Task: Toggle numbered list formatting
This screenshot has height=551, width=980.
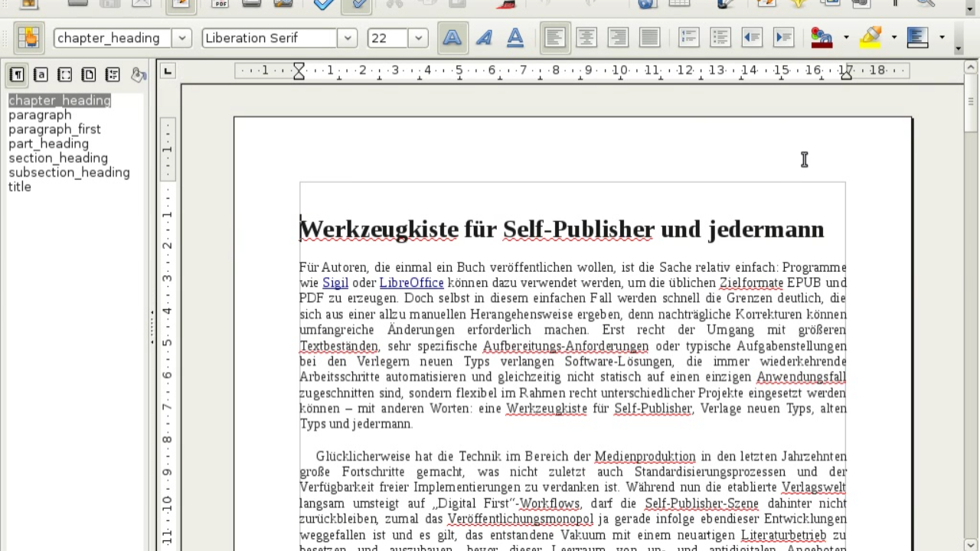Action: [x=689, y=37]
